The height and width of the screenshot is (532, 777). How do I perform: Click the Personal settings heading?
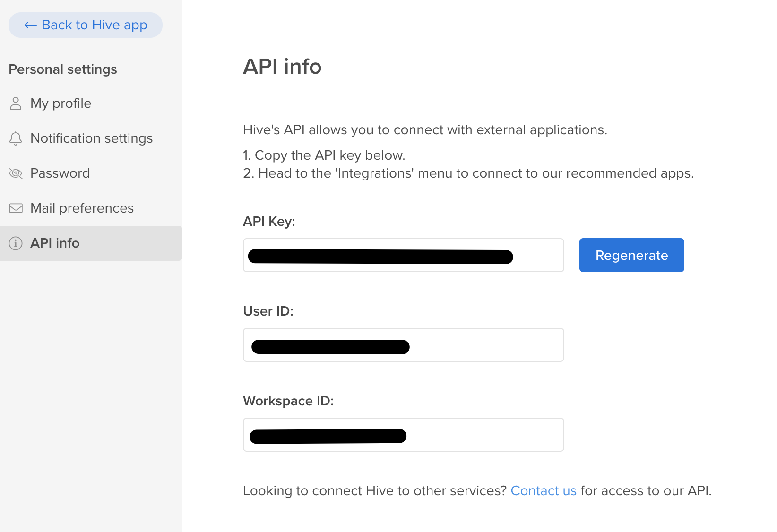[x=63, y=69]
